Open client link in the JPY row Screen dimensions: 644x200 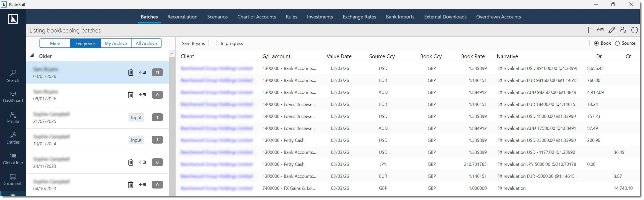click(x=217, y=164)
